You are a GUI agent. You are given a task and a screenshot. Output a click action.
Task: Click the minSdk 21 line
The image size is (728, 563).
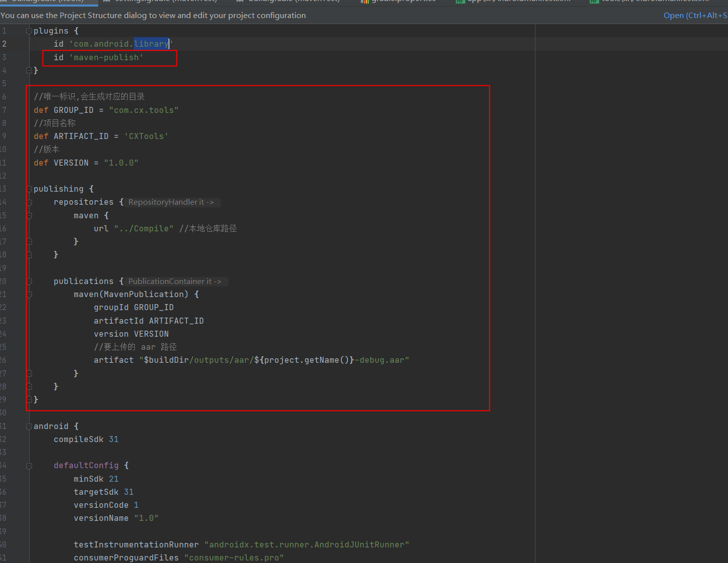[96, 479]
